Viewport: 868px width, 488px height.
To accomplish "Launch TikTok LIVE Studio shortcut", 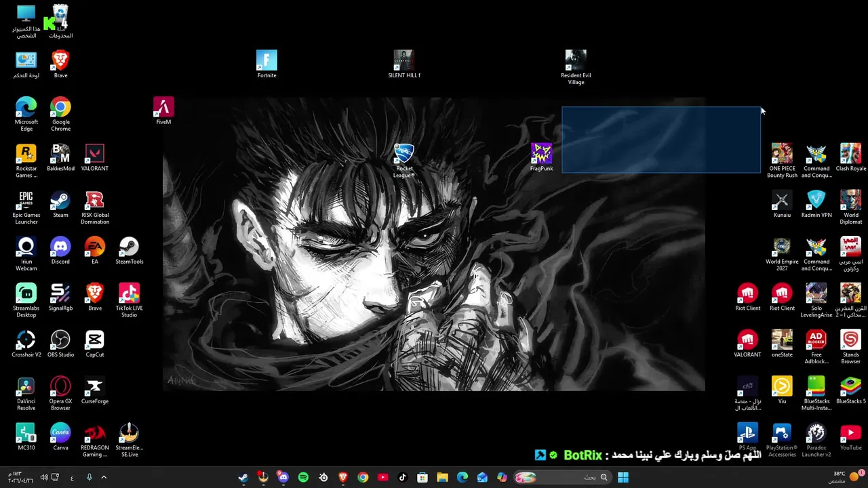I will (129, 300).
